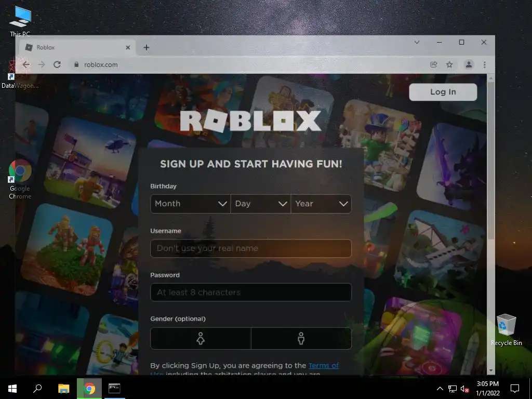Open the Command Prompt taskbar icon
Image resolution: width=532 pixels, height=399 pixels.
pos(114,389)
